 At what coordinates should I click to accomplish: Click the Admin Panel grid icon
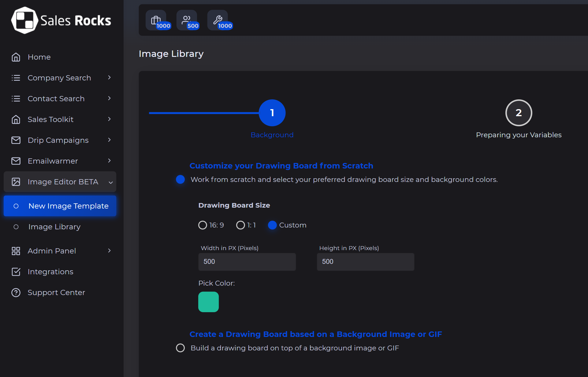click(16, 251)
